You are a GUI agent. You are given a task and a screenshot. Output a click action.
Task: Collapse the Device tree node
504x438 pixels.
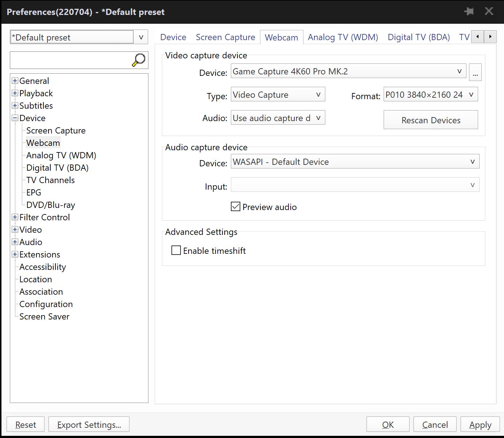pyautogui.click(x=15, y=118)
